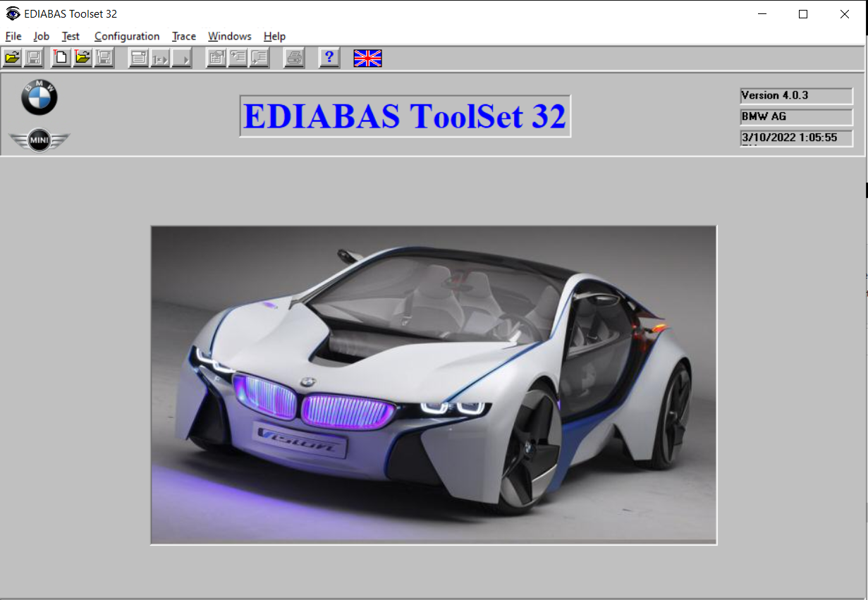Click the grayed save disk icon before window icon
868x600 pixels.
(x=104, y=58)
